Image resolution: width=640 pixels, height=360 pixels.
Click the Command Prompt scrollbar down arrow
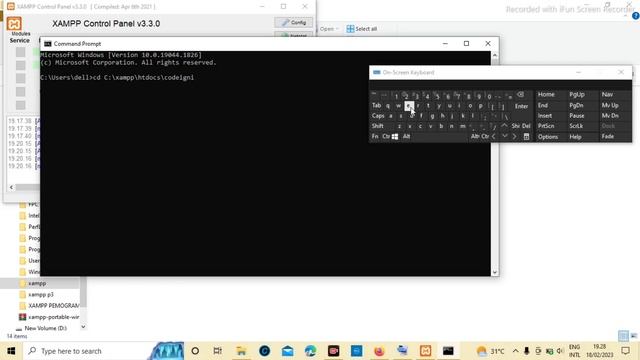[x=495, y=272]
